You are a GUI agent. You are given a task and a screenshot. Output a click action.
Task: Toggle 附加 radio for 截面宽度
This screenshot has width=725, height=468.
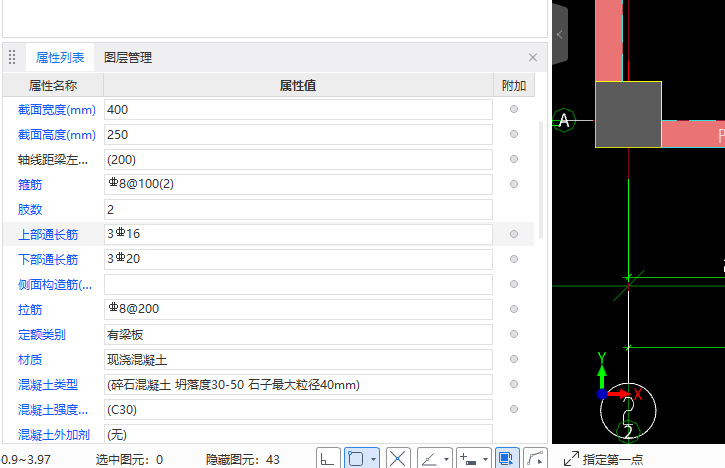(x=514, y=109)
